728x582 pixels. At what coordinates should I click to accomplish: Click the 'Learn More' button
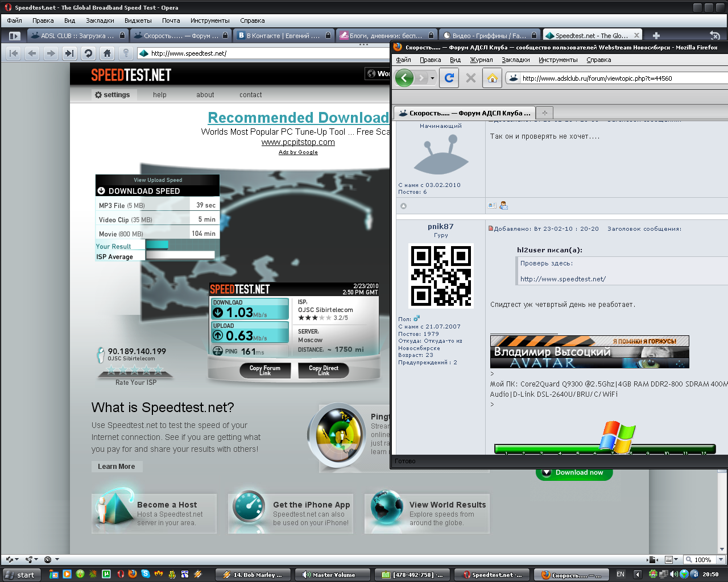117,467
